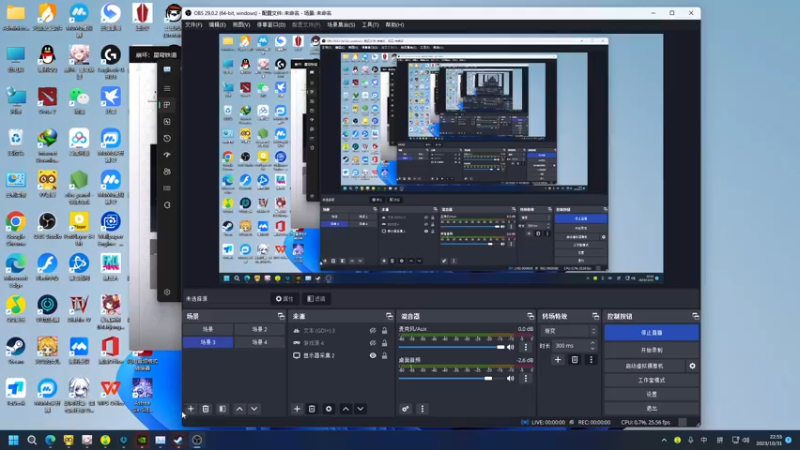Click the 麦克风/Aux volume slider

coord(452,347)
